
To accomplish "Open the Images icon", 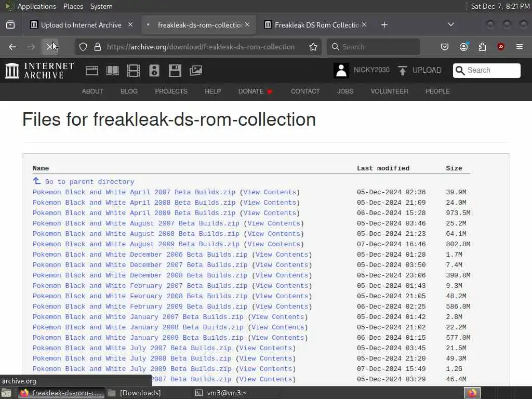I will coord(196,71).
